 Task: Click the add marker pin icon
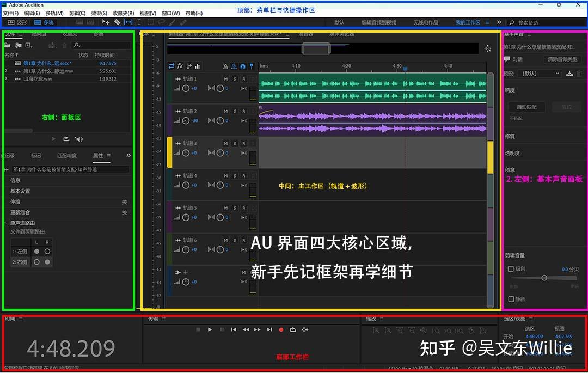252,67
